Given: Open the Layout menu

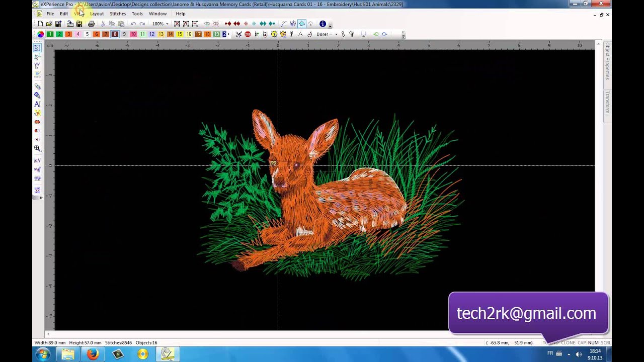Looking at the screenshot, I should point(97,14).
